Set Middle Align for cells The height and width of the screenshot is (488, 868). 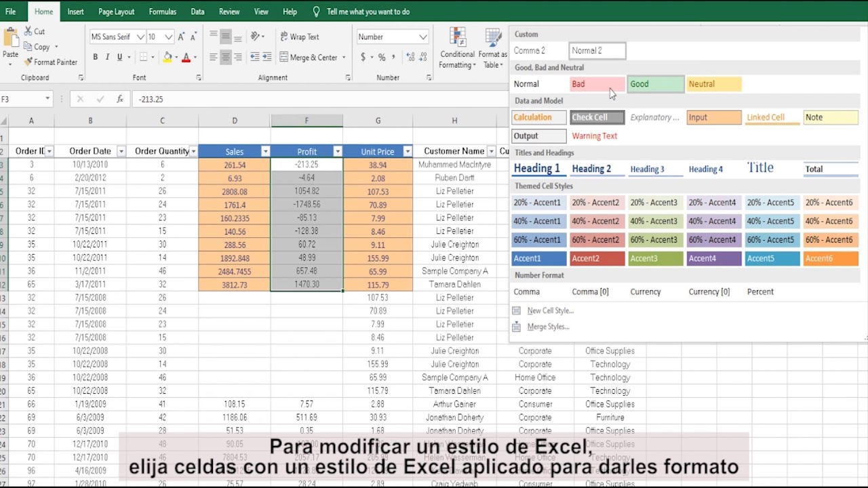pos(226,37)
